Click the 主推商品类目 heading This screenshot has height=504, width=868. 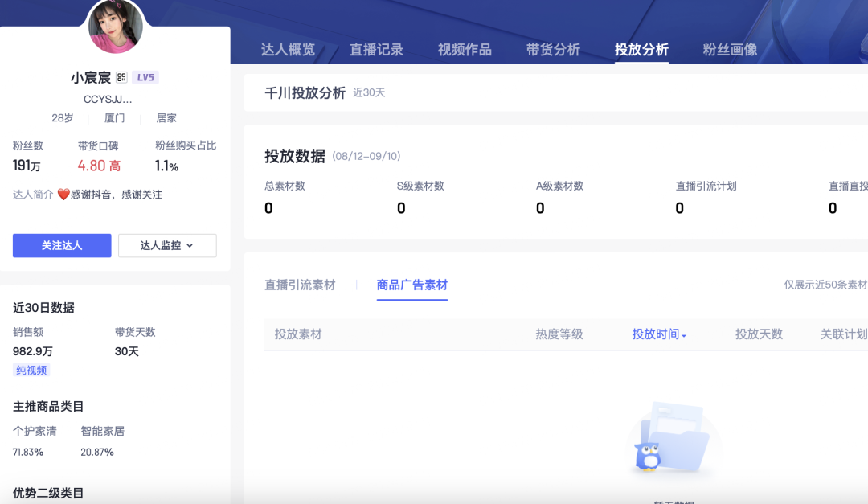click(x=48, y=407)
